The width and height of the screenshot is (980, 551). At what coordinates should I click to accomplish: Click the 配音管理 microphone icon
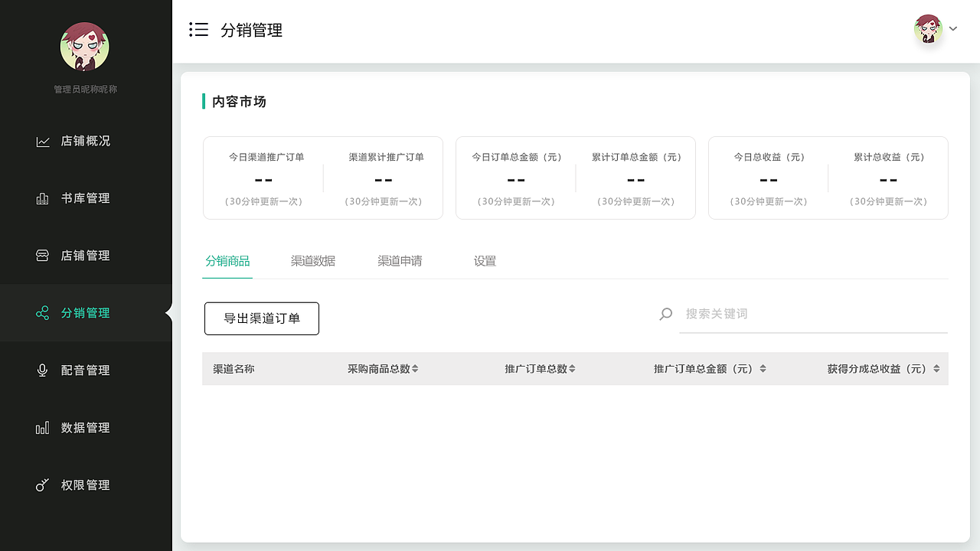(43, 370)
